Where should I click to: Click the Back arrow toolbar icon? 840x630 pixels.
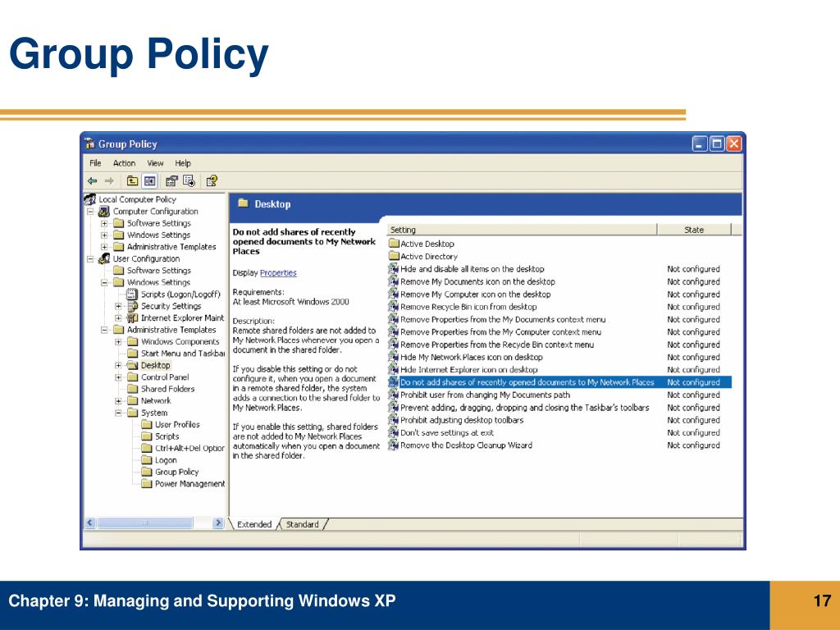tap(93, 181)
